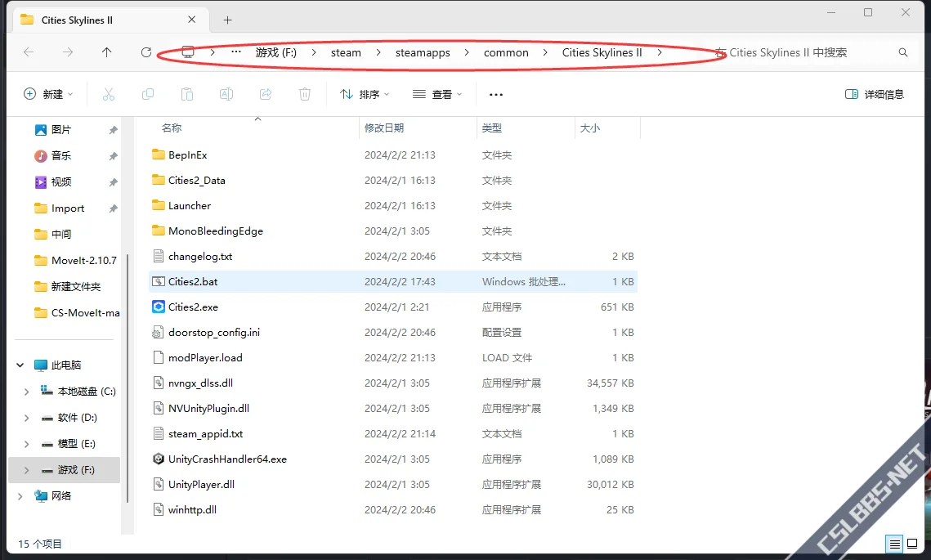Screen dimensions: 931x560
Task: Click steamapps in address breadcrumb
Action: point(423,52)
